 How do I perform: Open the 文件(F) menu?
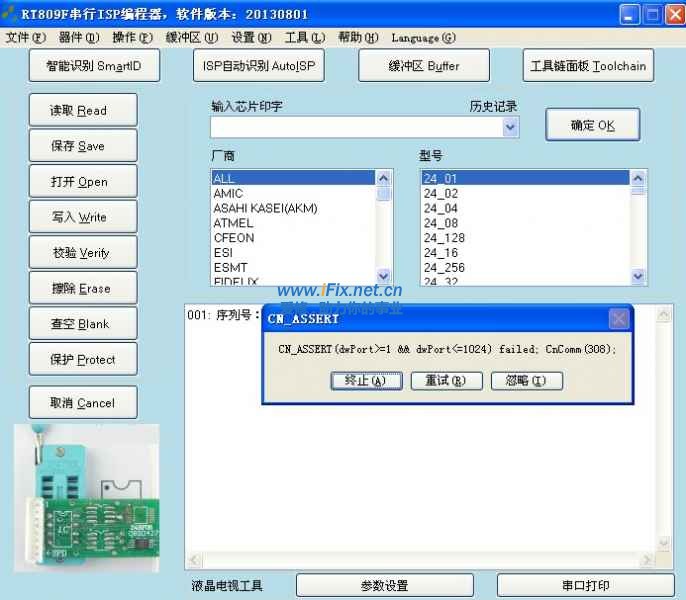[25, 38]
